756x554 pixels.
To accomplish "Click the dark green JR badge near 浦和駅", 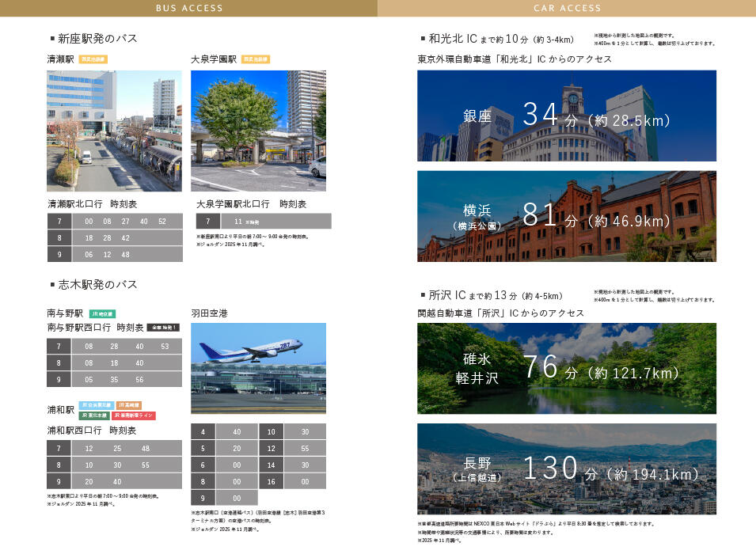I will pyautogui.click(x=94, y=415).
